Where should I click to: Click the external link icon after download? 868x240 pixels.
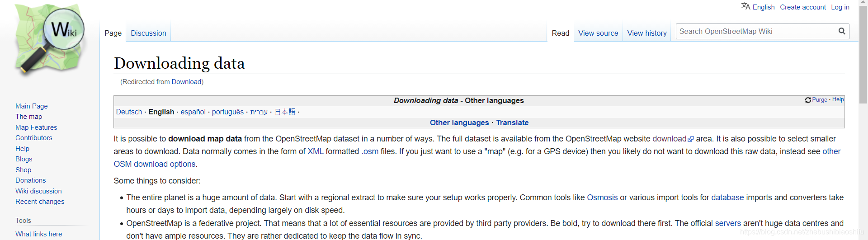690,139
